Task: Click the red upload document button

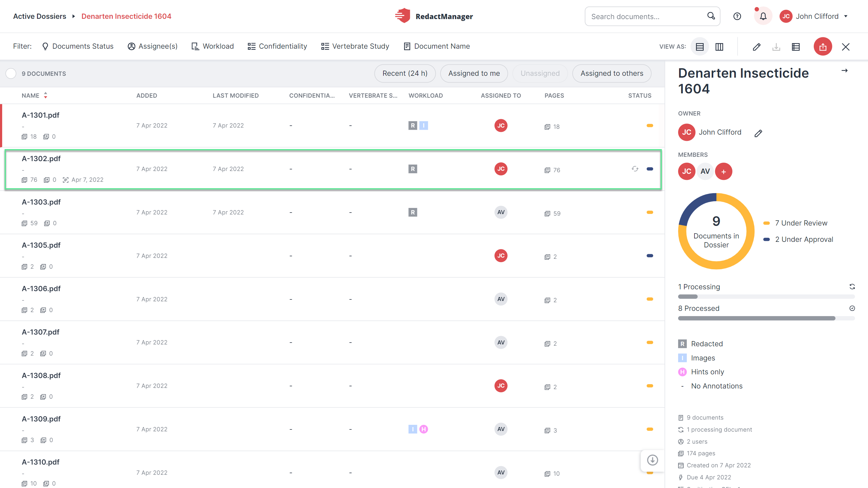Action: 822,47
